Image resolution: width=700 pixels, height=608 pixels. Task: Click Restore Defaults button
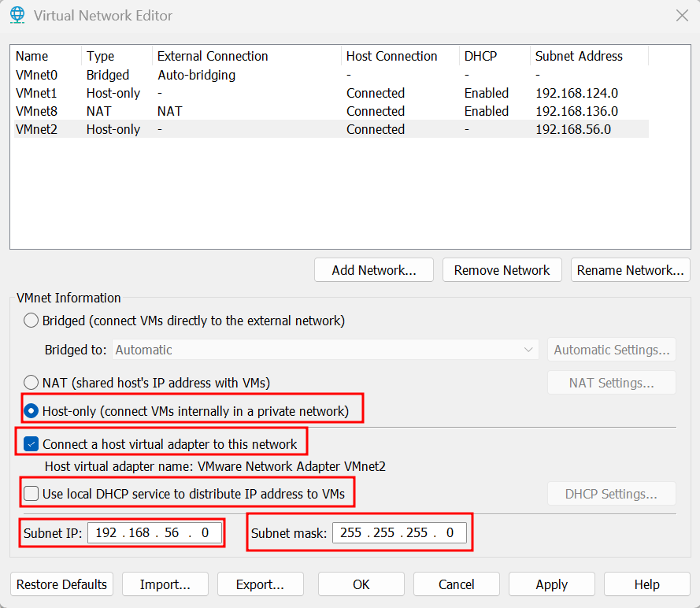pos(61,584)
